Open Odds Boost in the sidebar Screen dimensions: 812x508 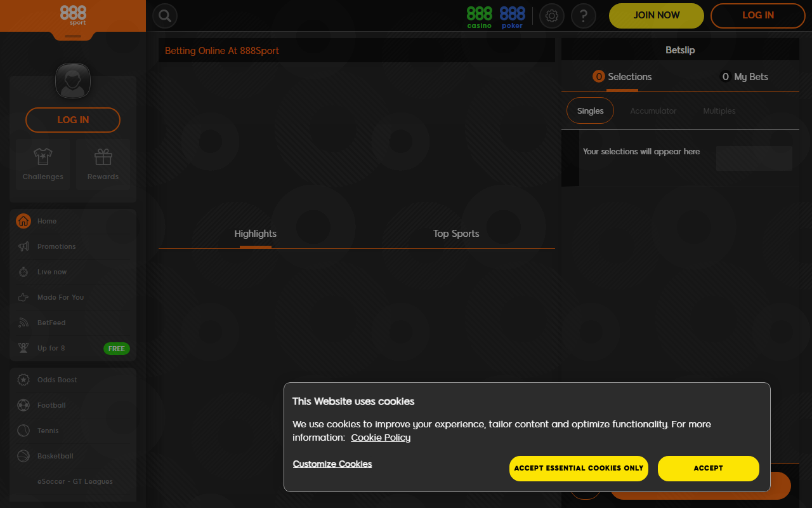coord(73,380)
